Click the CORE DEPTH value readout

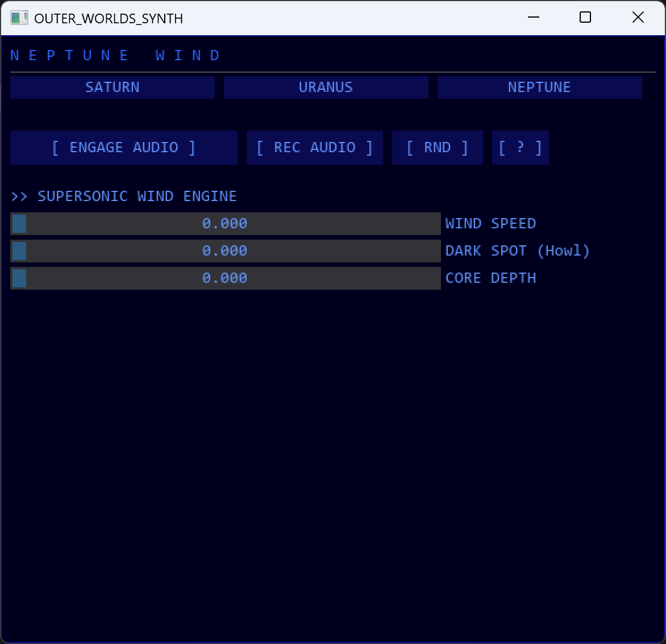[224, 278]
